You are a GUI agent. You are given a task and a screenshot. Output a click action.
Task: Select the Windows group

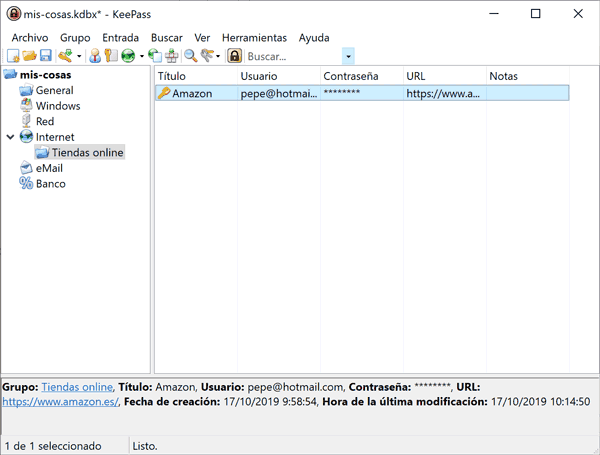(58, 106)
